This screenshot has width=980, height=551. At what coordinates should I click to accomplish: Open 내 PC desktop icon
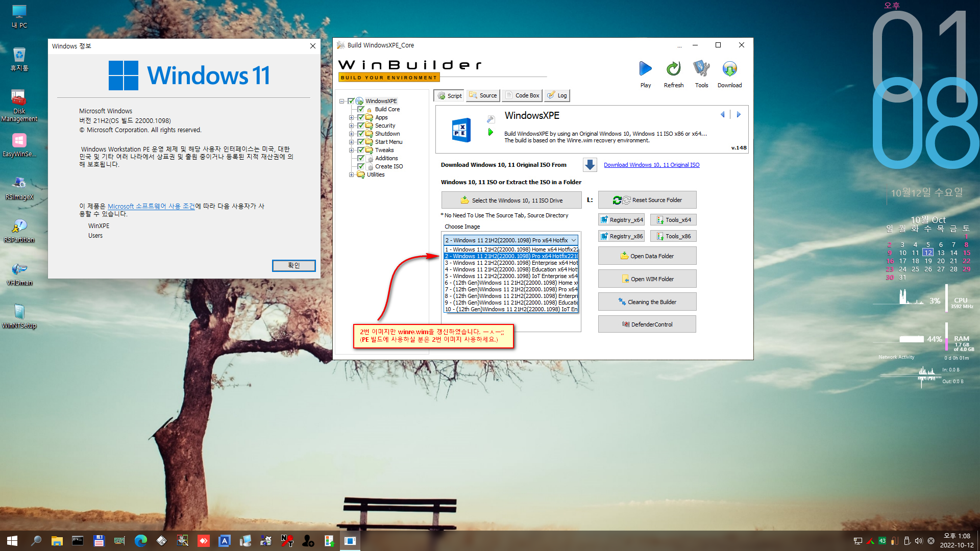19,16
